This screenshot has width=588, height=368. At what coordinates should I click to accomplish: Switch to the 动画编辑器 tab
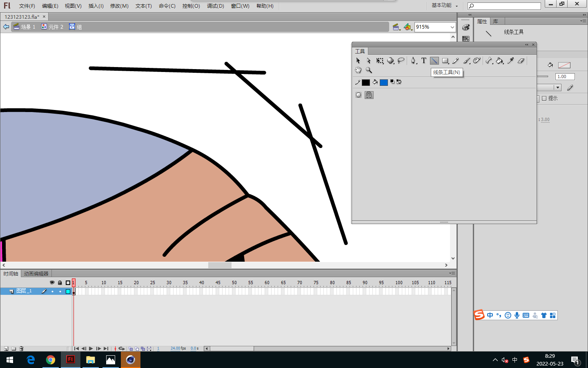click(36, 274)
